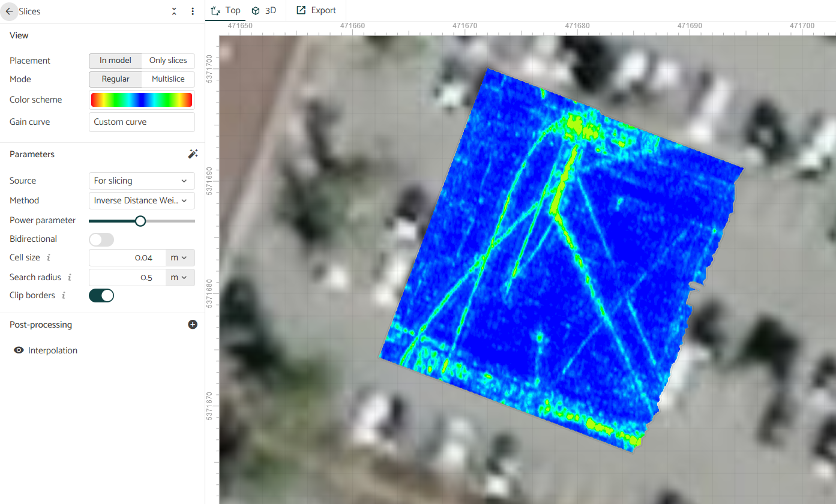
Task: Click Cell size info icon
Action: point(49,257)
